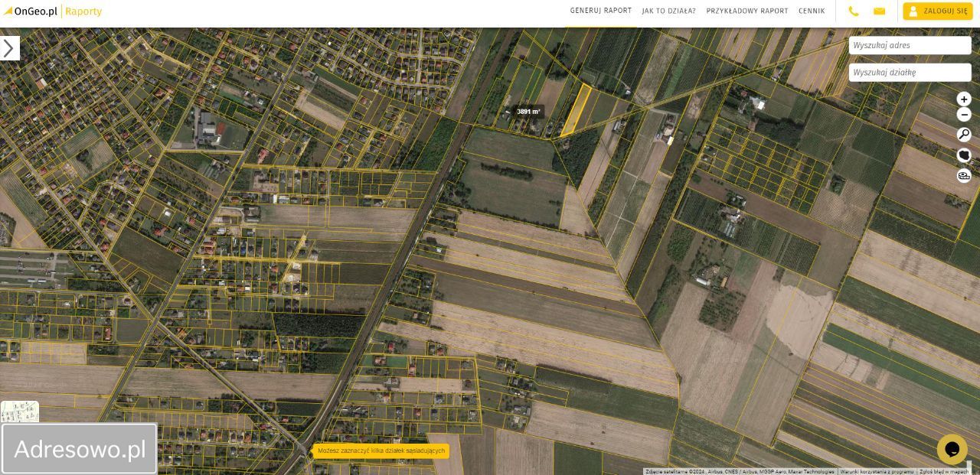This screenshot has width=980, height=475.
Task: Expand the left side panel arrow
Action: pyautogui.click(x=9, y=48)
